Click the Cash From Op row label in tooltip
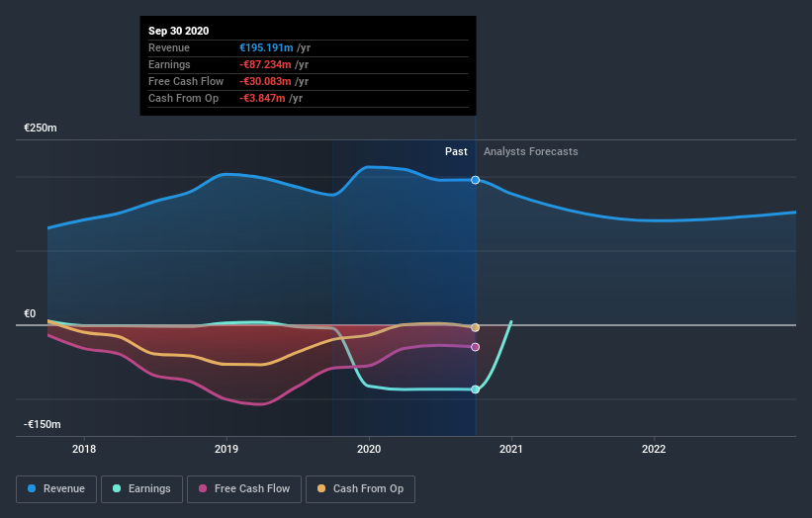 point(183,98)
